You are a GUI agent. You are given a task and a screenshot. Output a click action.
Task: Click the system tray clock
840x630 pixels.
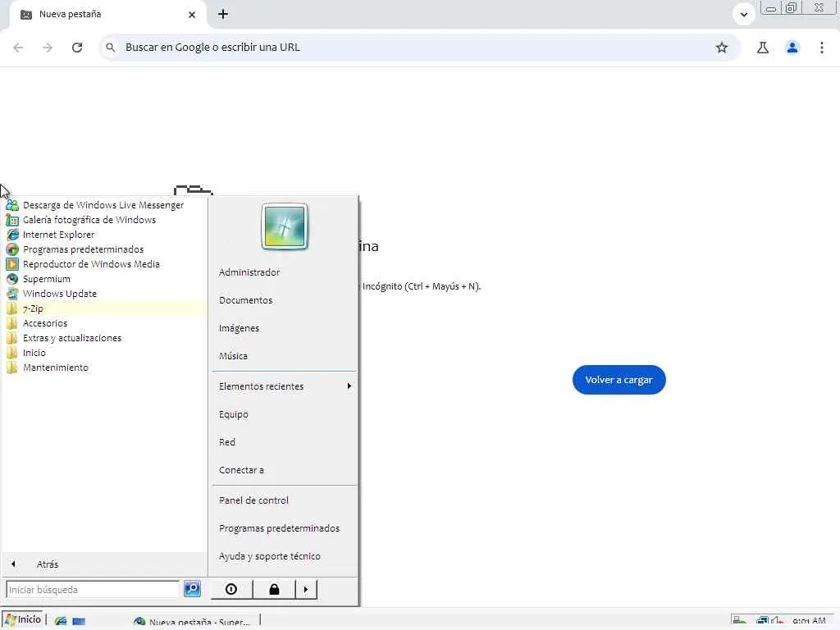point(808,622)
